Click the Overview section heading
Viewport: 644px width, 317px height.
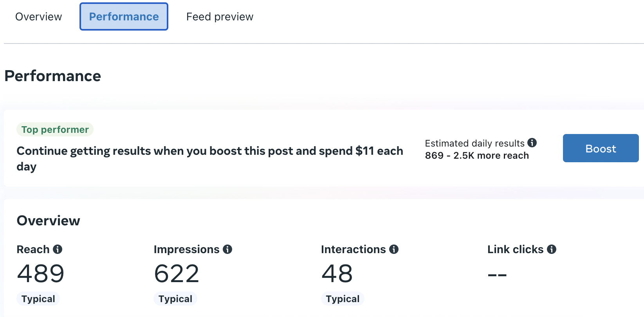48,221
